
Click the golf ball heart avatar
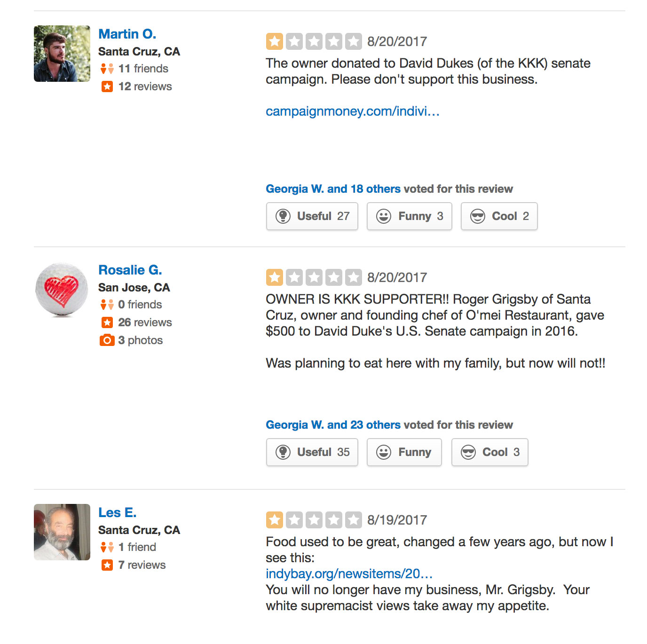62,289
